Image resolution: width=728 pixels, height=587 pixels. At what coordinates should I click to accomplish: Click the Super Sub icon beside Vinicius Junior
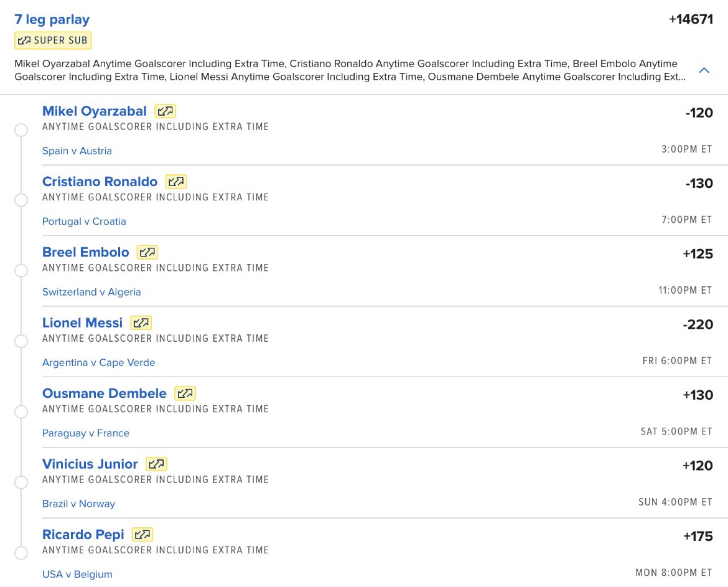pyautogui.click(x=156, y=464)
